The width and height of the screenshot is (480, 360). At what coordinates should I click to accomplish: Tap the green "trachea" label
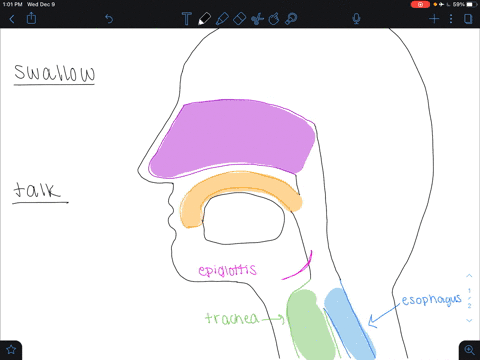pyautogui.click(x=232, y=318)
